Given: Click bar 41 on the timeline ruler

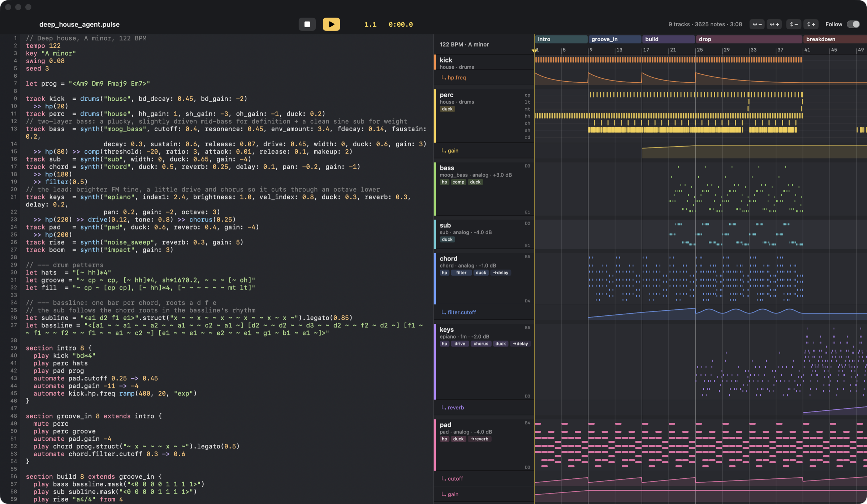Looking at the screenshot, I should coord(807,50).
